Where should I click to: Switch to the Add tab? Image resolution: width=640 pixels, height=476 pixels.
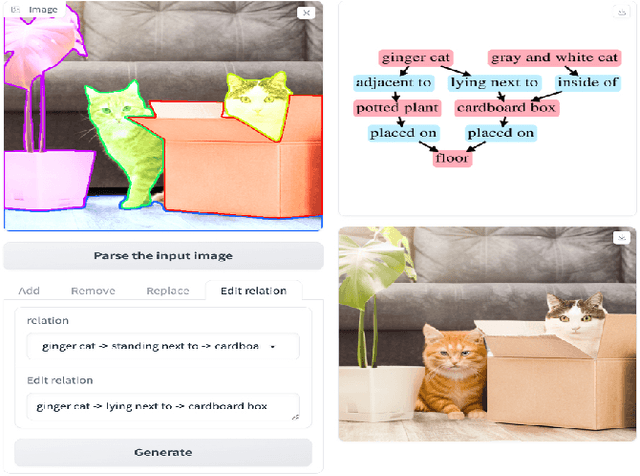(x=29, y=291)
